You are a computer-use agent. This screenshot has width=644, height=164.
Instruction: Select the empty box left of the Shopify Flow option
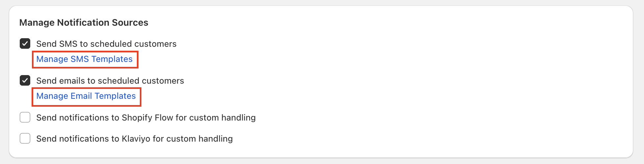point(25,117)
